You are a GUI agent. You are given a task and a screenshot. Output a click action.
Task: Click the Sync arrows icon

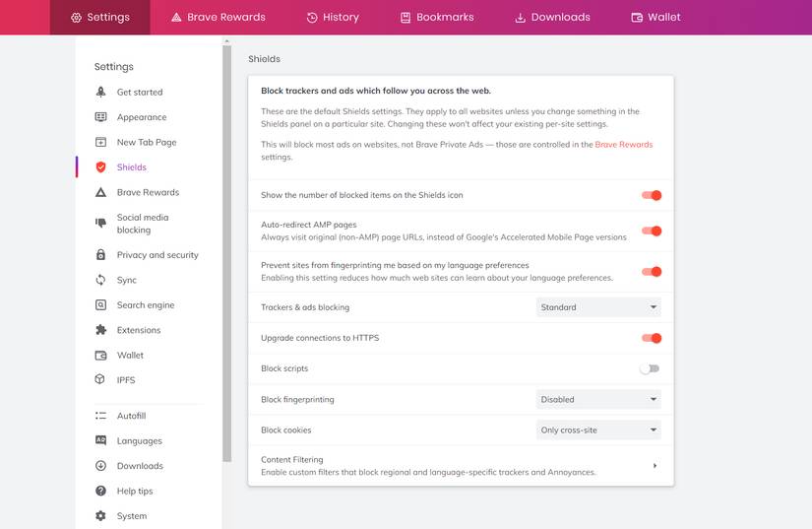(x=100, y=280)
